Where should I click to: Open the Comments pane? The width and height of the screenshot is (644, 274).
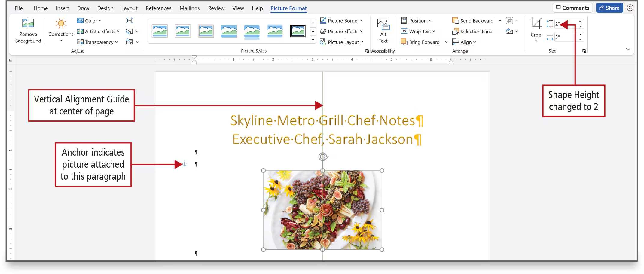point(572,8)
